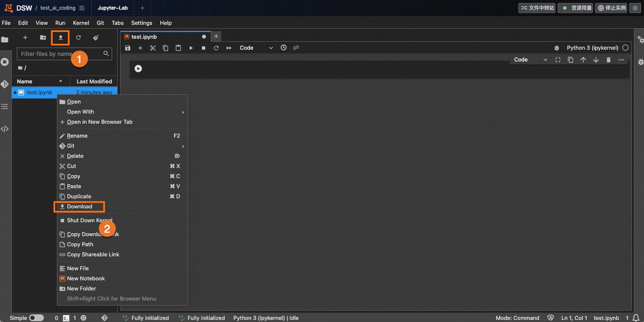Click the Git icon in status bar

(x=105, y=318)
